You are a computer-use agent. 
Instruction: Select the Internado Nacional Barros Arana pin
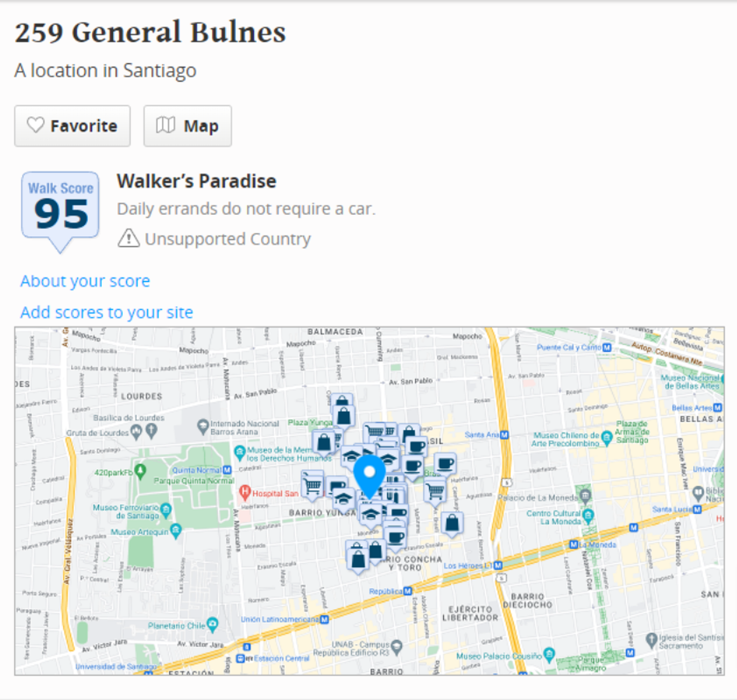[x=202, y=426]
